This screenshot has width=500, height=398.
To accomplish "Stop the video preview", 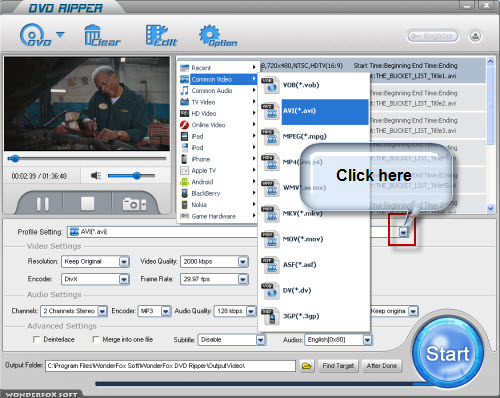I will (x=87, y=203).
